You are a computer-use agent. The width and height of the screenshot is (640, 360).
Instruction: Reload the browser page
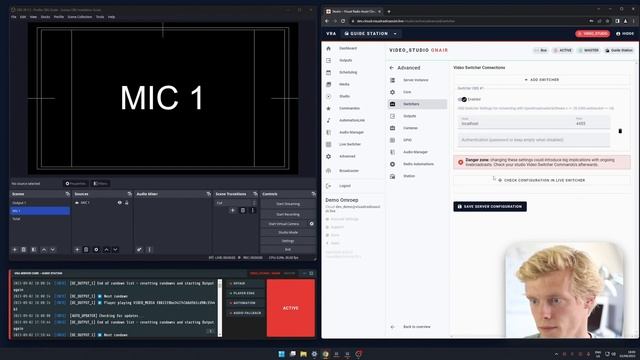point(343,21)
